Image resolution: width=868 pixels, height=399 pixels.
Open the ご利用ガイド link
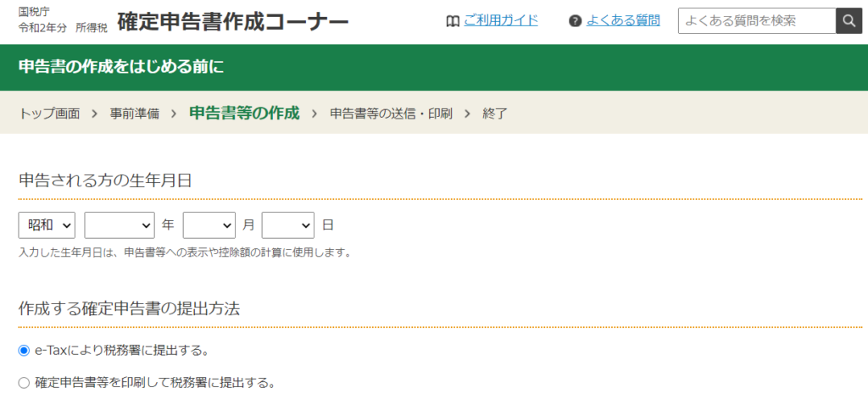(501, 21)
